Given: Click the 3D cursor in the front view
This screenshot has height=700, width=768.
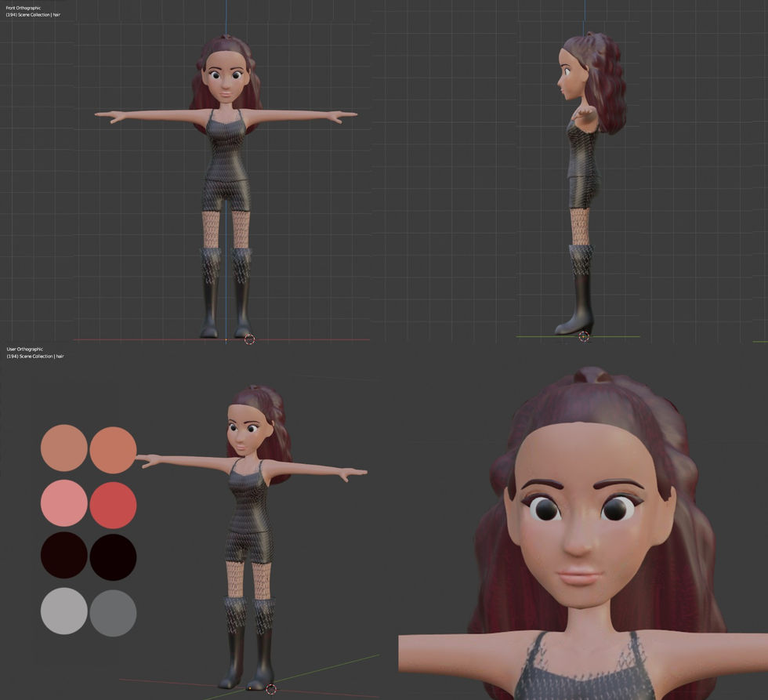Looking at the screenshot, I should pos(249,339).
